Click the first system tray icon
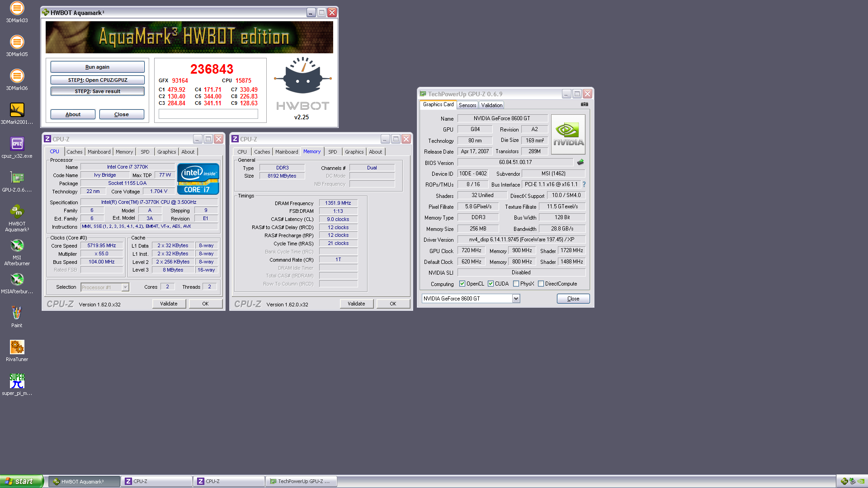This screenshot has width=868, height=488. click(x=844, y=481)
